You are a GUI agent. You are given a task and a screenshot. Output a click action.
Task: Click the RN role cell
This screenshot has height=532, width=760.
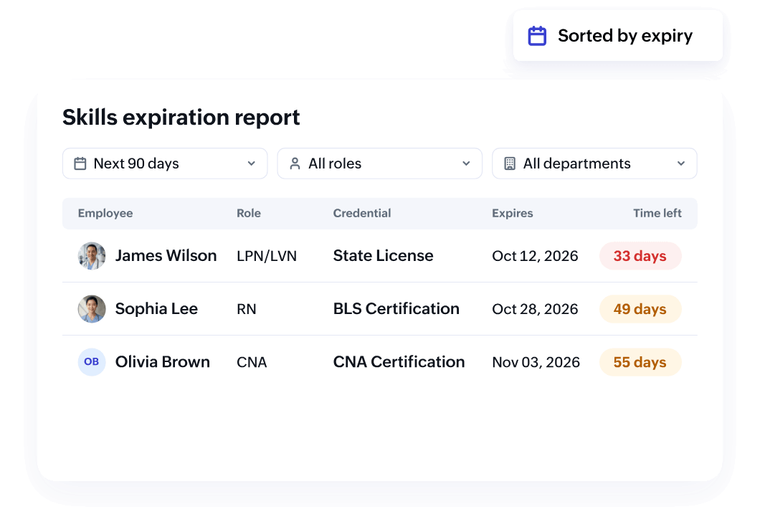[x=246, y=309]
